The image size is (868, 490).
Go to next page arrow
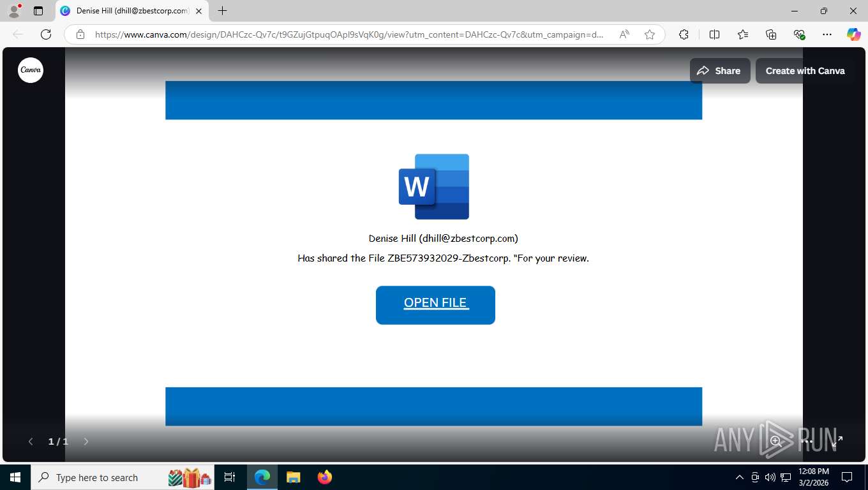[86, 442]
